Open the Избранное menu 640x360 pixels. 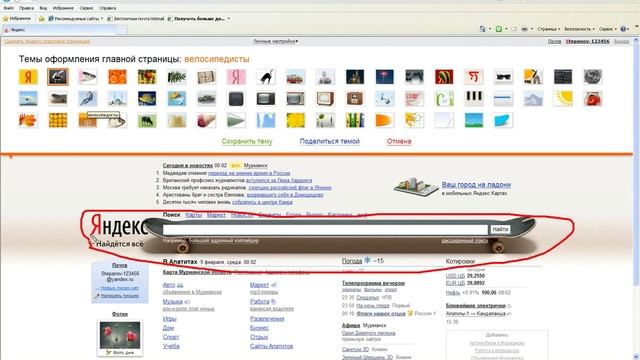pos(63,8)
